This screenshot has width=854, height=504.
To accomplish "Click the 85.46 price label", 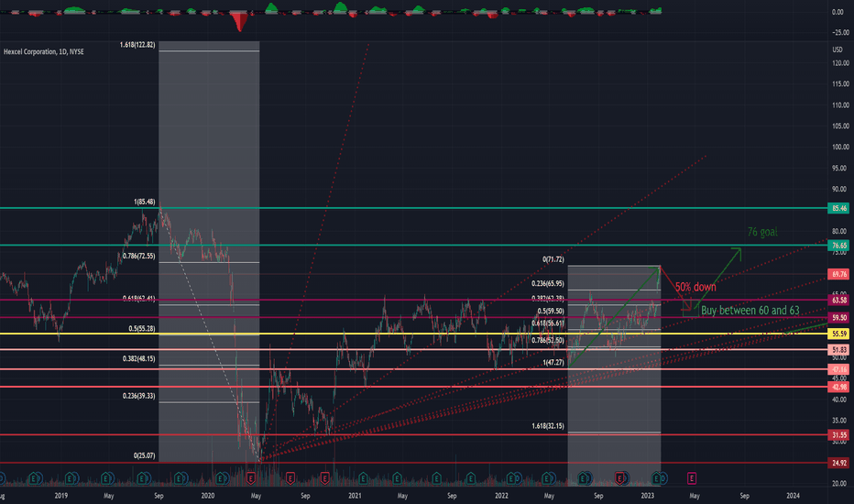I will tap(838, 208).
